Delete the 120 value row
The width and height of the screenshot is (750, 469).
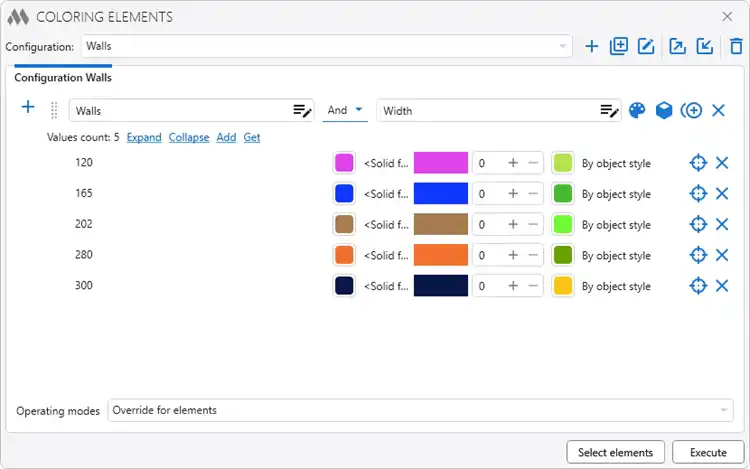pyautogui.click(x=722, y=163)
